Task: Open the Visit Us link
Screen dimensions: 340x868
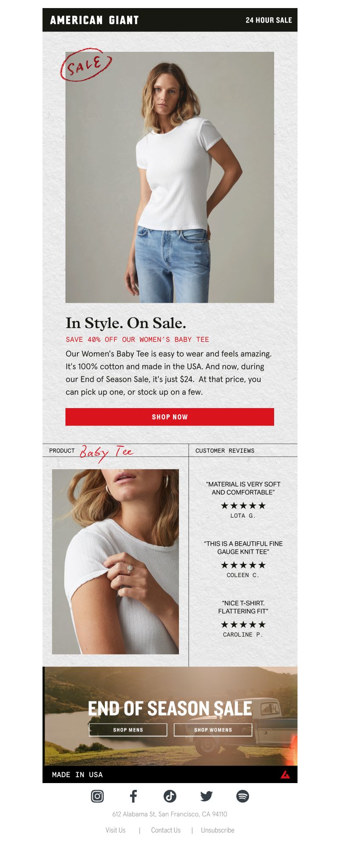Action: (116, 830)
